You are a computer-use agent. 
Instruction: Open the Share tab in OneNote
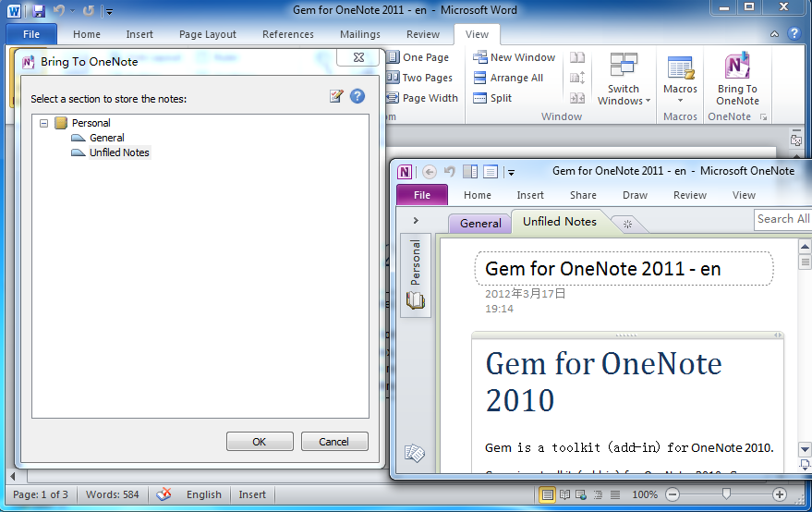[x=583, y=195]
